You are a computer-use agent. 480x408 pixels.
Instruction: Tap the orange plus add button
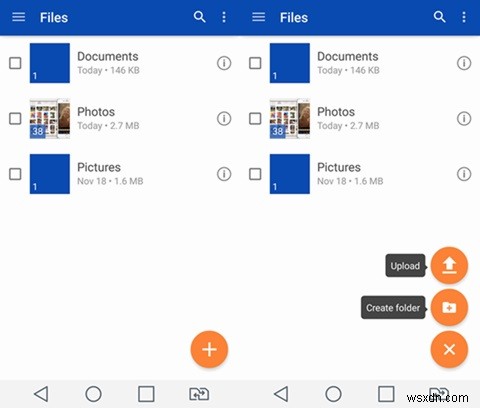pos(209,349)
